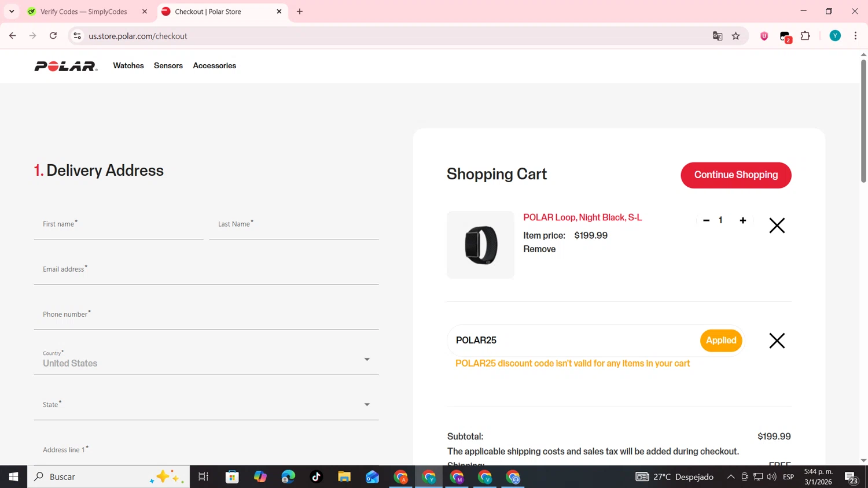Focus the Email address field
The width and height of the screenshot is (868, 488).
point(207,270)
